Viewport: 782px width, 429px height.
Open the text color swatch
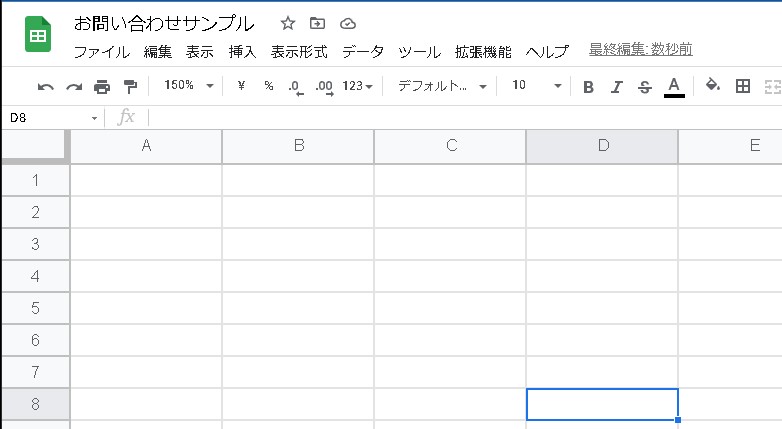(x=674, y=87)
